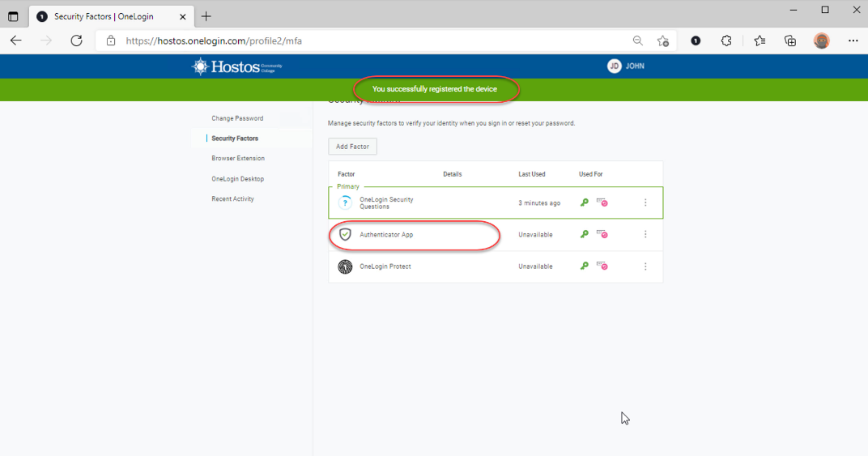This screenshot has height=456, width=868.
Task: Click the OneLogin Security Questions icon
Action: [x=345, y=202]
